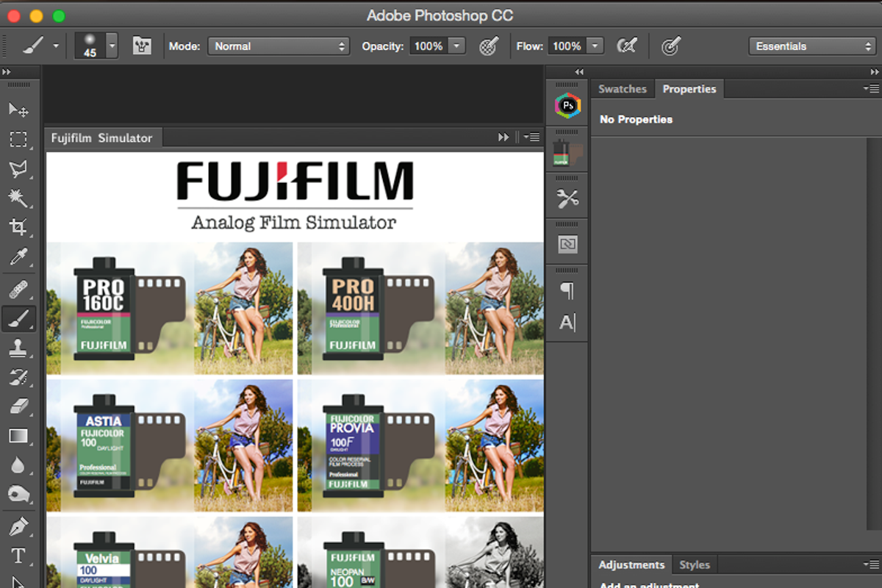The width and height of the screenshot is (882, 588).
Task: Apply the PRO 160C film preset
Action: (170, 308)
